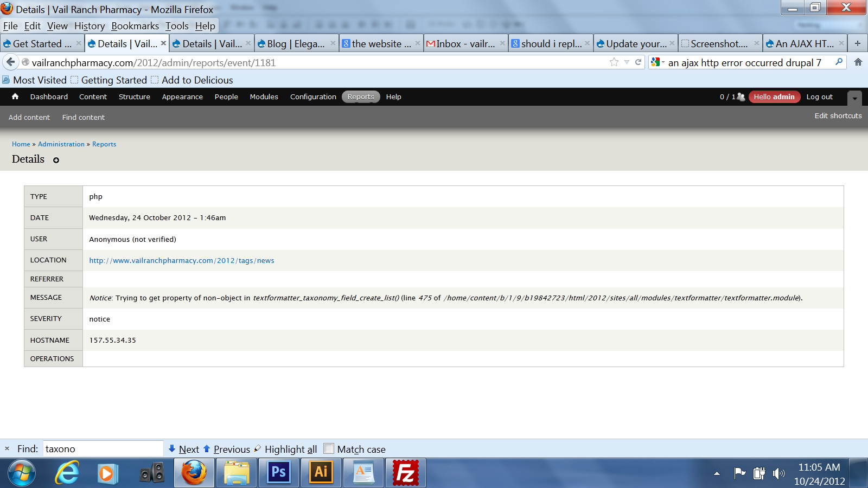Switch to the An AJAX HT... tab
The width and height of the screenshot is (868, 488).
pos(805,43)
